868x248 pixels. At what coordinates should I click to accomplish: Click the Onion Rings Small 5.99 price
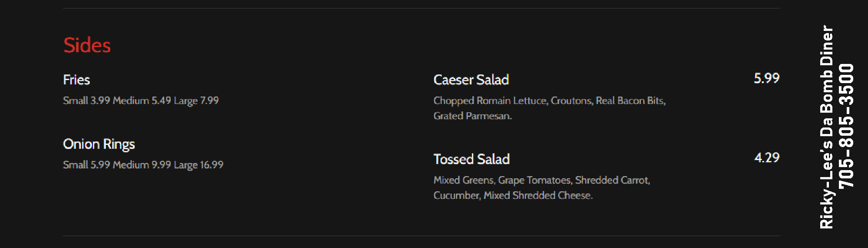pos(86,165)
